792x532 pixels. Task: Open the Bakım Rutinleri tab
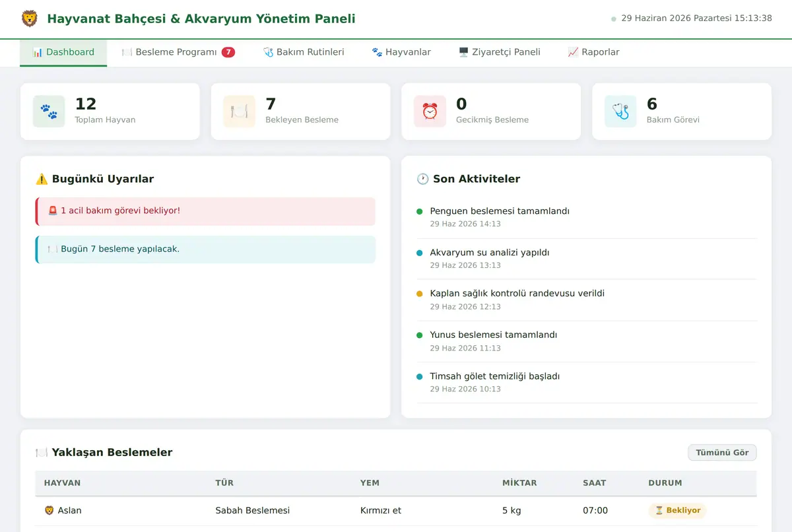304,52
